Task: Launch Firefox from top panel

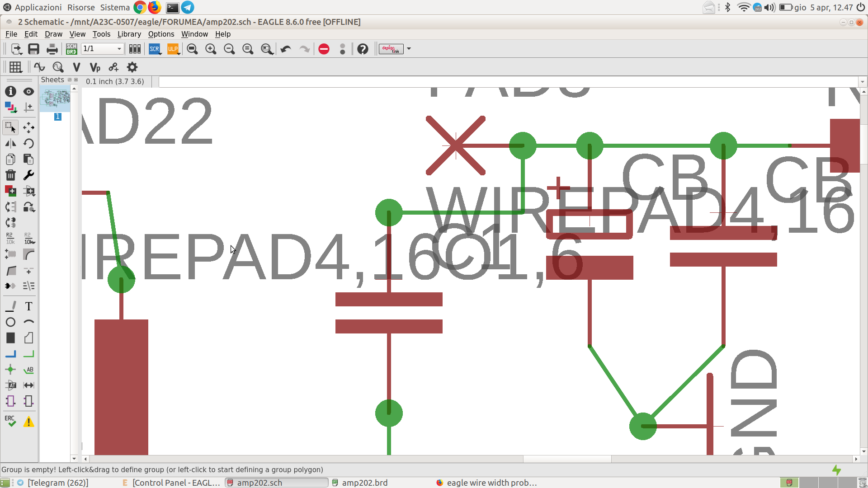Action: point(154,7)
